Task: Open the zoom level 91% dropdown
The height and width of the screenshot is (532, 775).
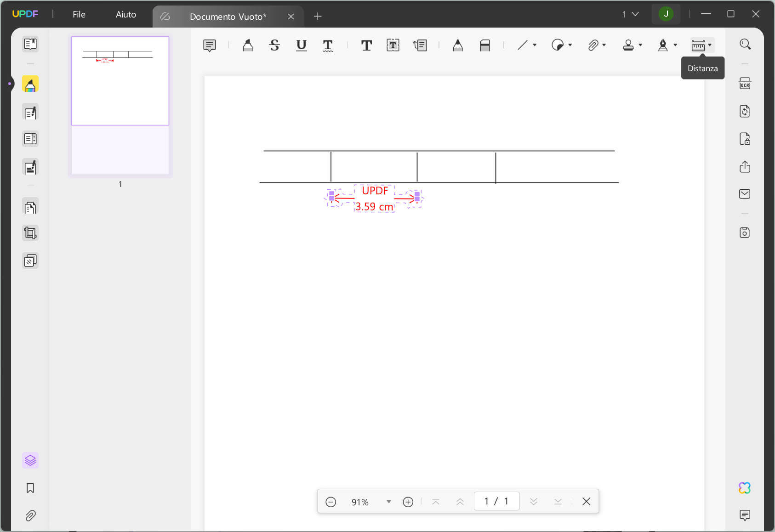Action: point(389,502)
